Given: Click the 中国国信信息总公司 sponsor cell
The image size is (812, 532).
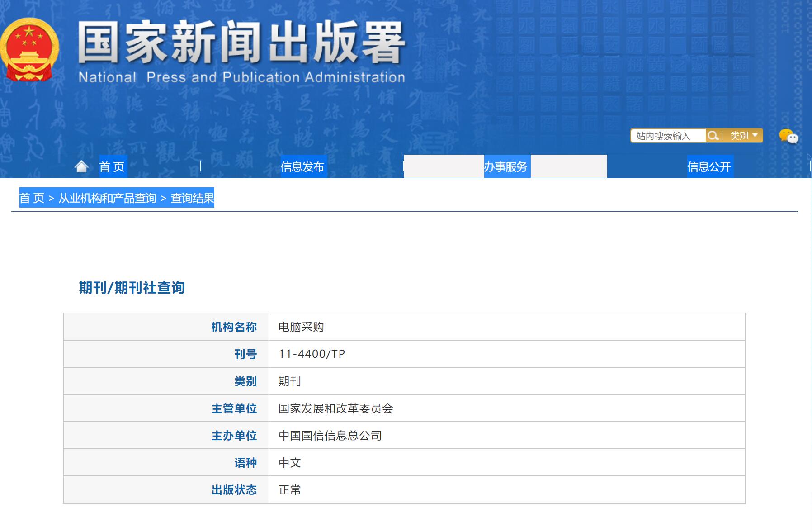Looking at the screenshot, I should (330, 436).
